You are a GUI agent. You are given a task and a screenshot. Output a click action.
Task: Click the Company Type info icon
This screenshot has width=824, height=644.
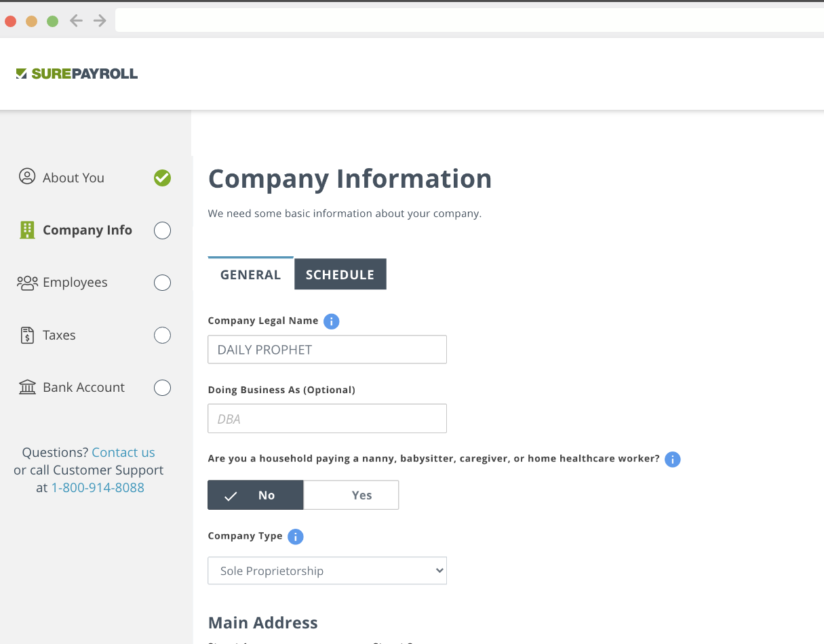click(295, 537)
